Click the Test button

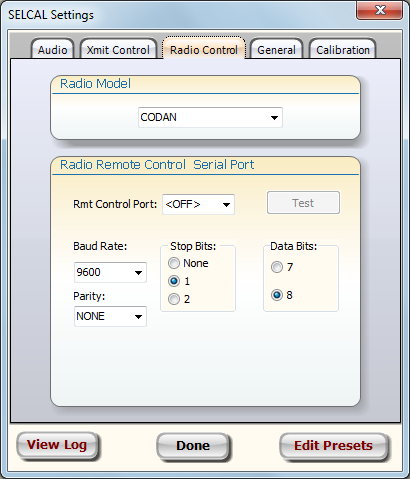303,203
